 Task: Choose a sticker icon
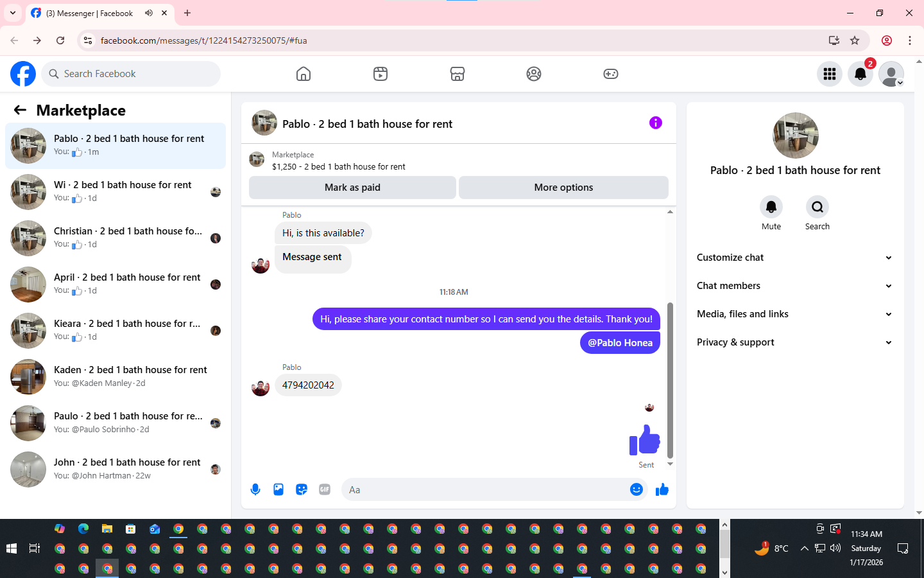302,489
